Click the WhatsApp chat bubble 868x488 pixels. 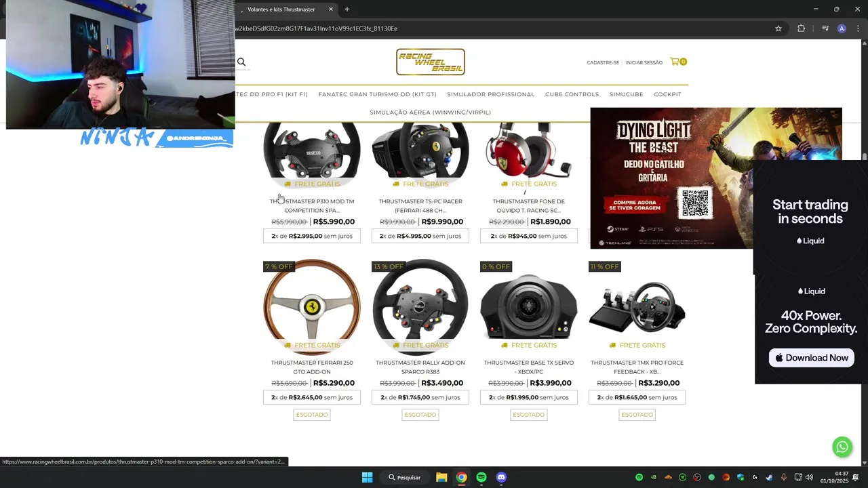(842, 447)
